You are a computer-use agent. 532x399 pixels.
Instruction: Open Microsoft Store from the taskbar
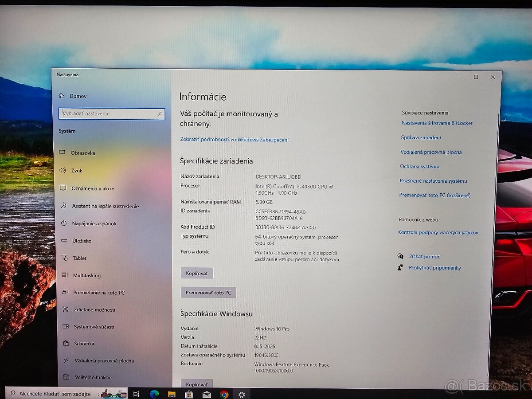[189, 394]
